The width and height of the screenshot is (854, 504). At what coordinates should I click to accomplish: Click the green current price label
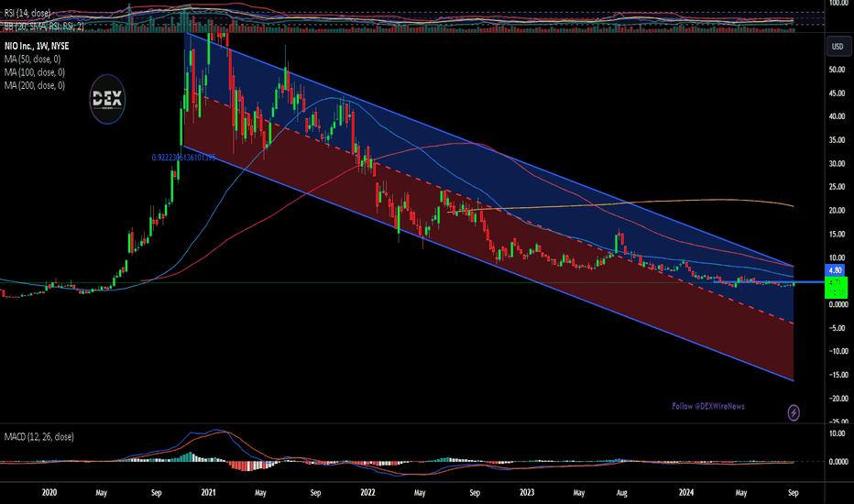(x=836, y=287)
